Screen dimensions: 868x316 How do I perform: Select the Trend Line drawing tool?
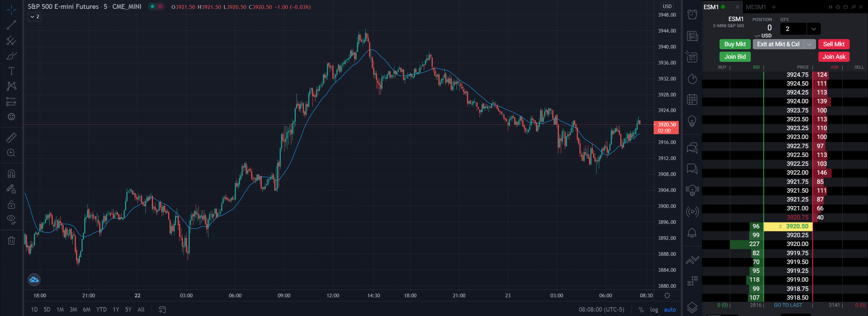pyautogui.click(x=11, y=25)
